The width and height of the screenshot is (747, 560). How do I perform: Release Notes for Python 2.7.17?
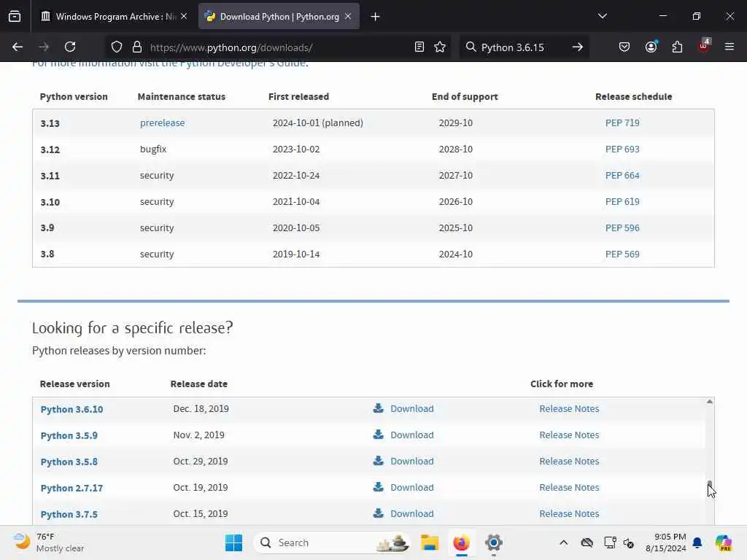(569, 487)
